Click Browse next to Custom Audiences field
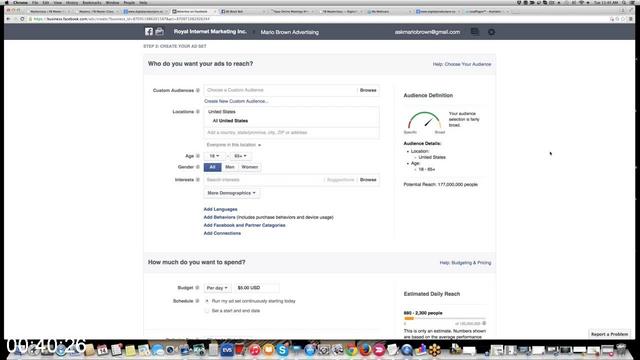Viewport: 640px width, 360px height. click(x=368, y=90)
